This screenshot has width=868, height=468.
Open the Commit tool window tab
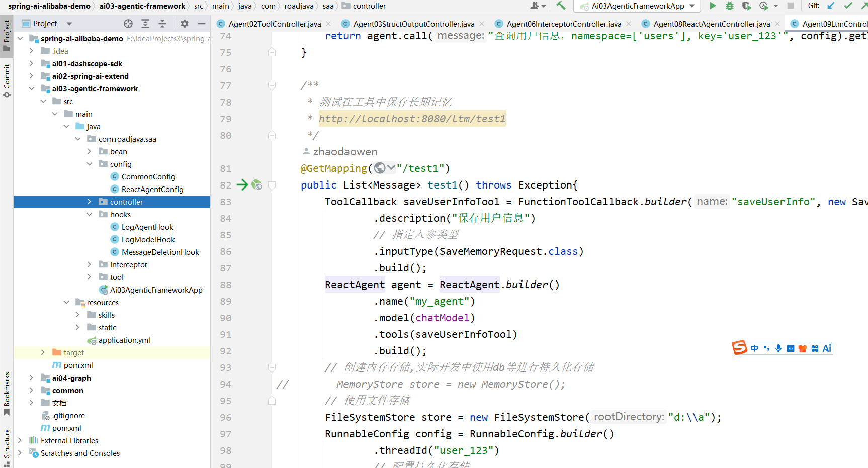(x=7, y=80)
